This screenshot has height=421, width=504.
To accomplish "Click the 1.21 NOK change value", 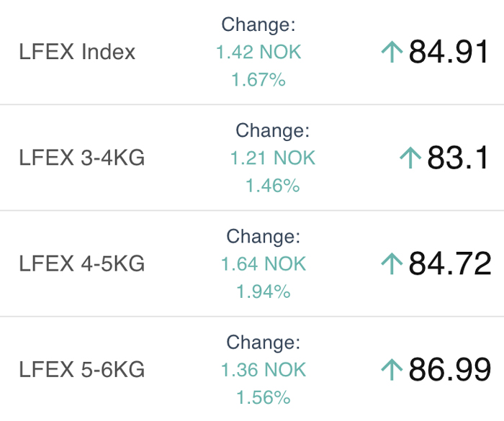I will pyautogui.click(x=273, y=158).
